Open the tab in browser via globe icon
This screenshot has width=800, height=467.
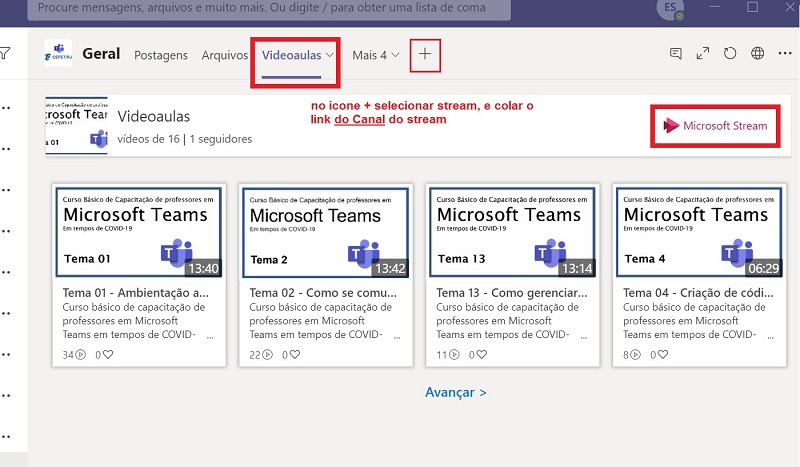pyautogui.click(x=758, y=53)
